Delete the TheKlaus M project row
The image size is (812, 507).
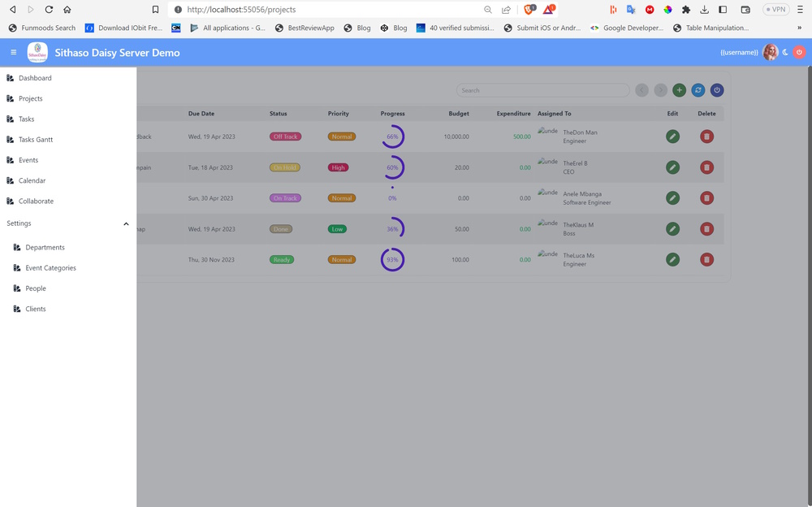[x=707, y=228]
